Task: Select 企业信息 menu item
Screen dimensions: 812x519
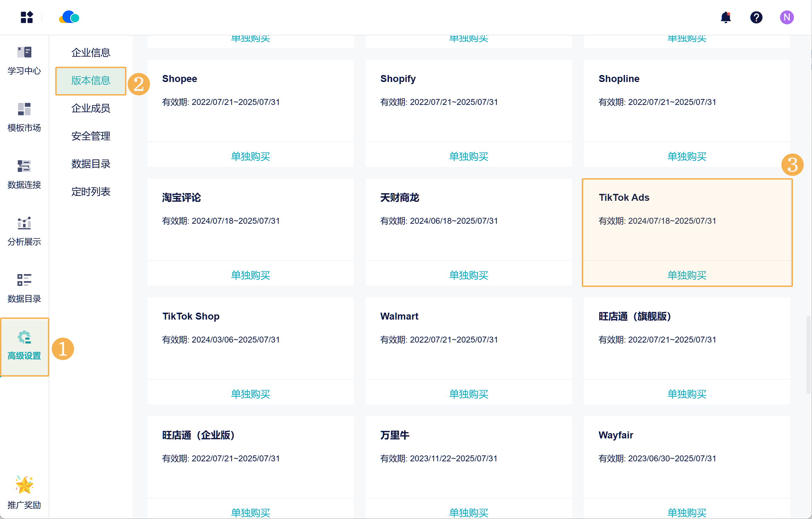Action: tap(91, 53)
